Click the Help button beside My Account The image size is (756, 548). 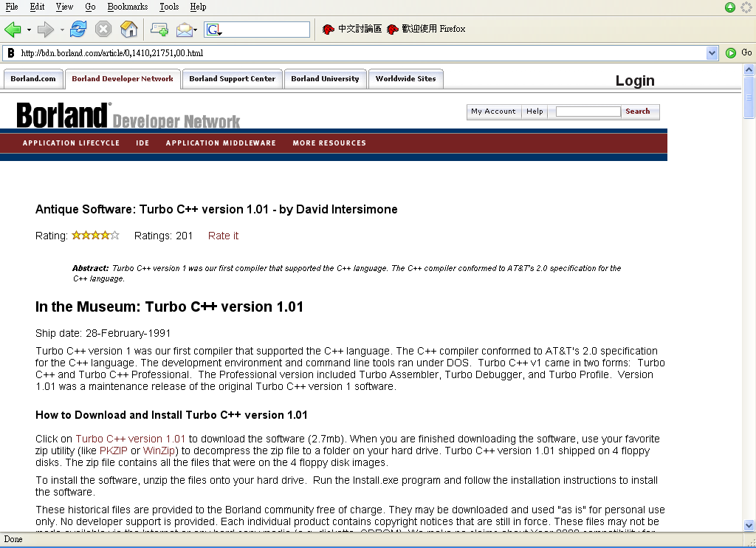click(535, 112)
